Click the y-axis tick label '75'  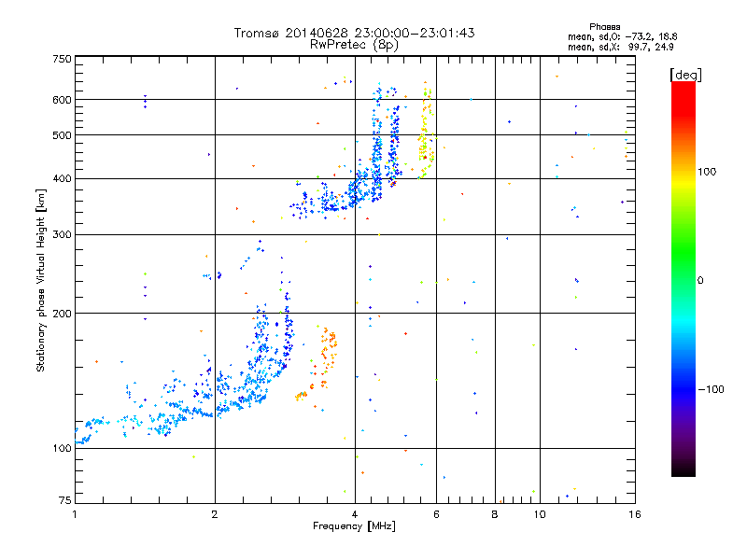point(65,500)
